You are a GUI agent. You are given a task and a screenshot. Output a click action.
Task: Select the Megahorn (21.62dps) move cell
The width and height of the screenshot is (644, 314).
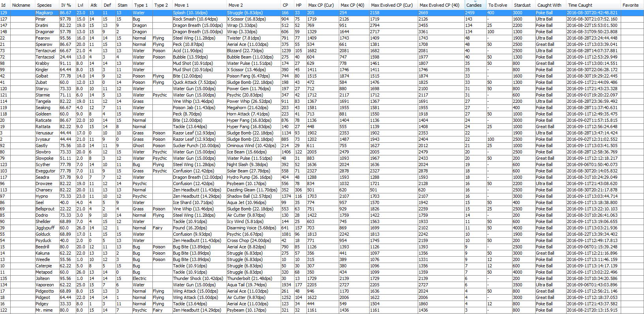point(253,108)
